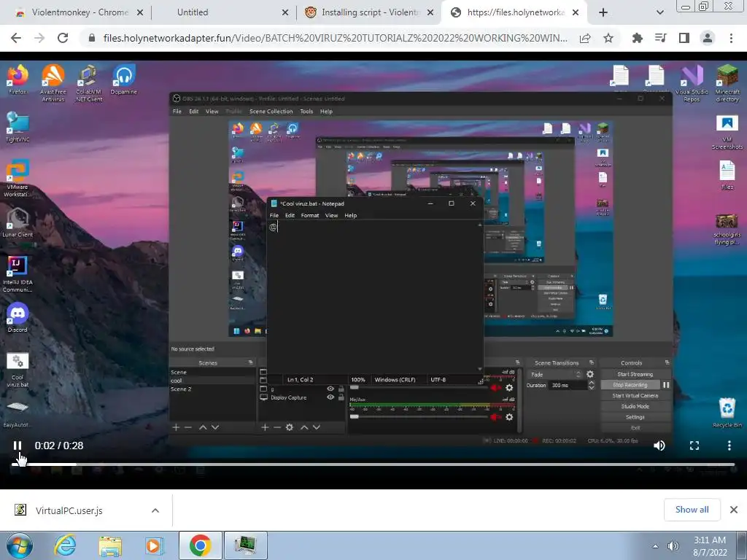747x560 pixels.
Task: Expand options for the VirtualPC.user.js download
Action: 155,510
